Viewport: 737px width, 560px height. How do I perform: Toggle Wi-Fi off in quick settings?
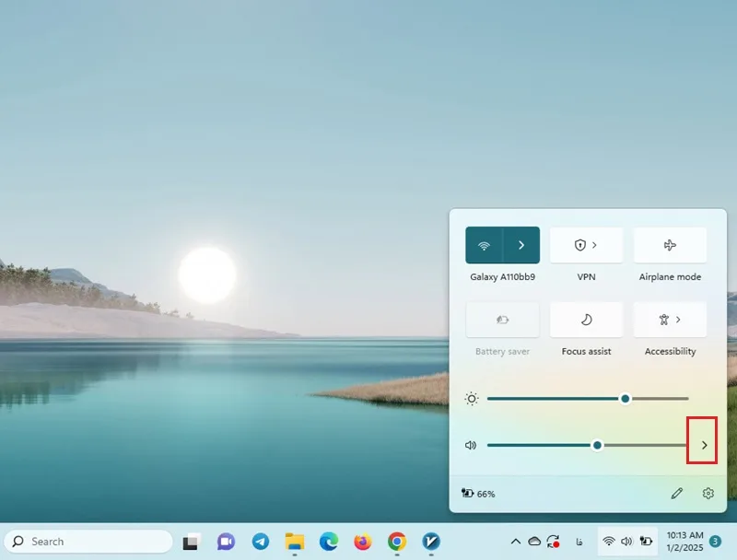tap(485, 245)
